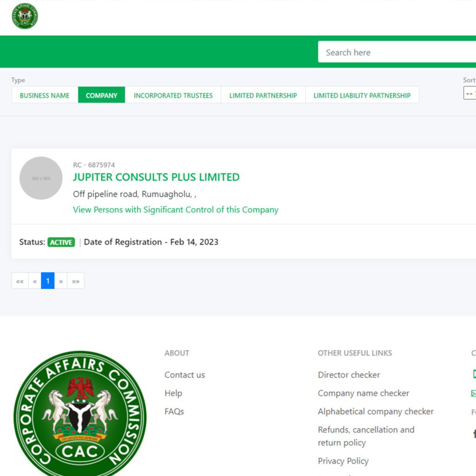The image size is (476, 476).
Task: View Persons with Significant Control link
Action: tap(176, 210)
